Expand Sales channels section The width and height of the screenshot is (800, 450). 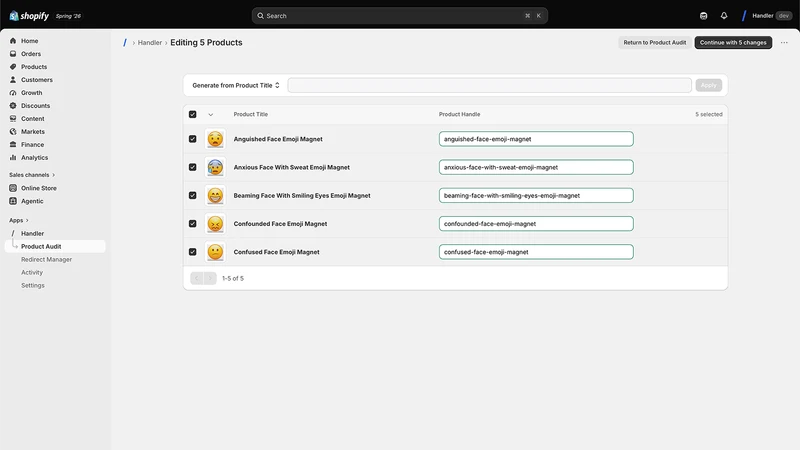click(32, 175)
